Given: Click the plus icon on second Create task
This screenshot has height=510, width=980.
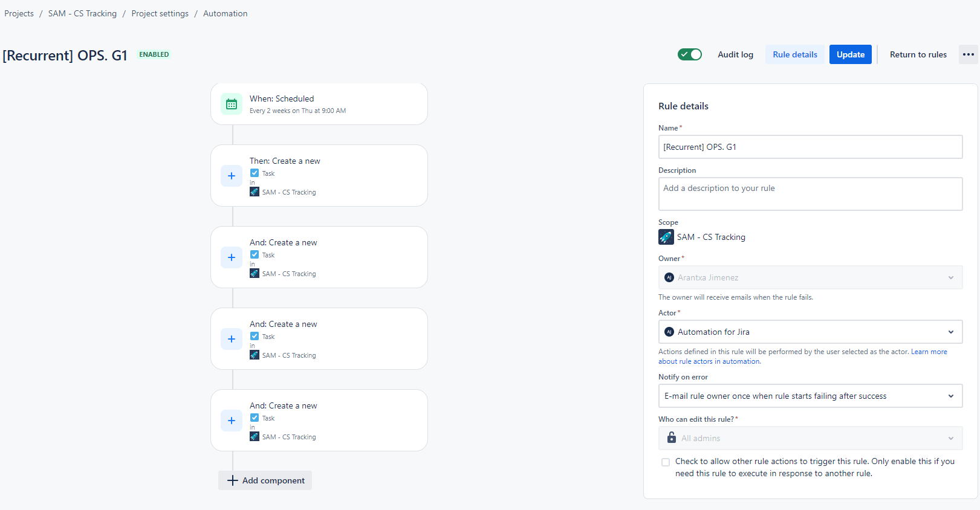Looking at the screenshot, I should pyautogui.click(x=232, y=257).
